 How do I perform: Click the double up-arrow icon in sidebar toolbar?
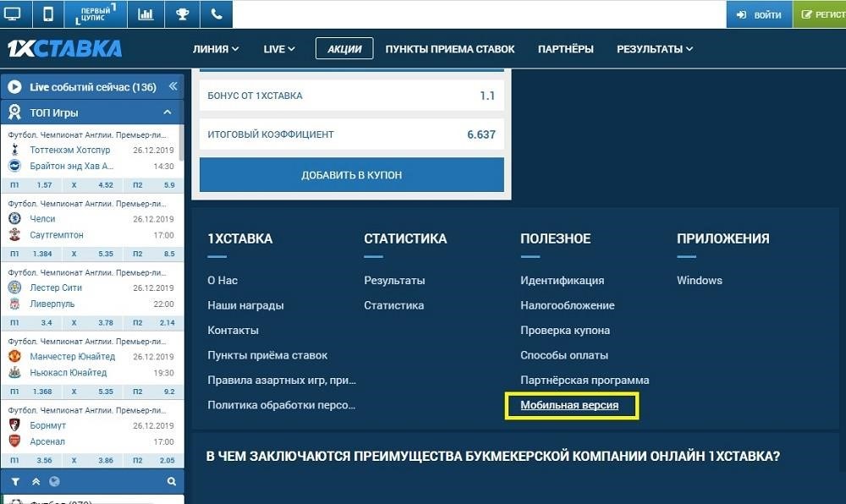pyautogui.click(x=36, y=481)
